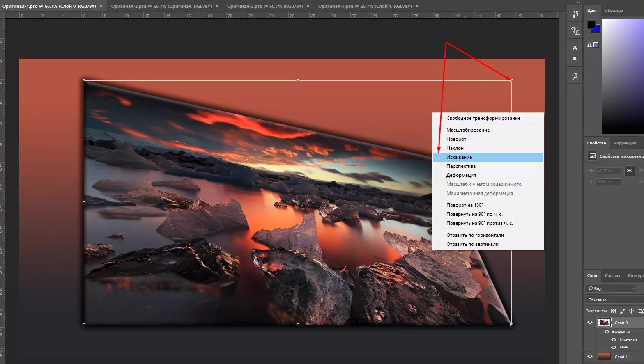Open the Character Styles italic A icon
Screen dimensions: 644x364
[x=575, y=76]
